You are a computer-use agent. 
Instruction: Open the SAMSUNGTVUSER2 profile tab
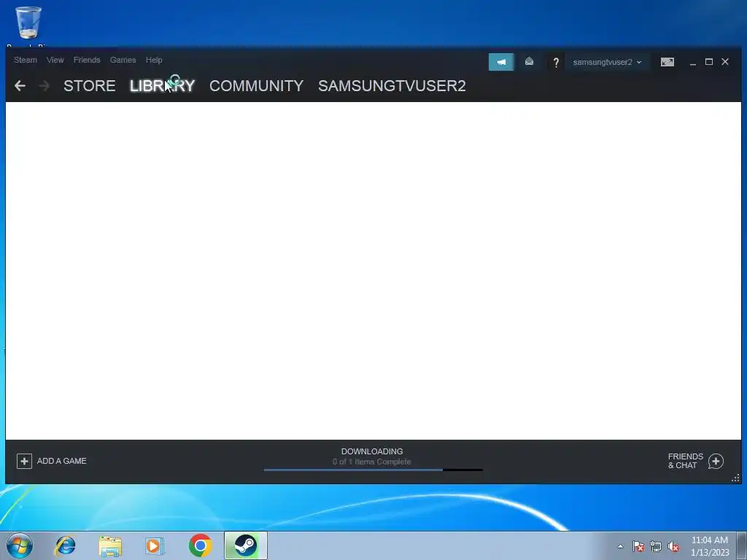(x=392, y=86)
